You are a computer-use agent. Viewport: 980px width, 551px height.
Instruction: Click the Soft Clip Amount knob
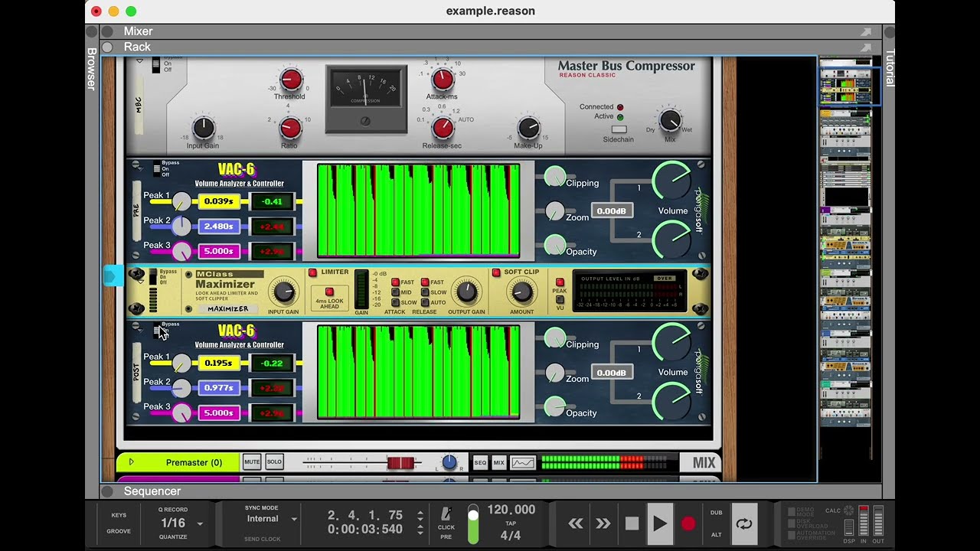pyautogui.click(x=522, y=292)
